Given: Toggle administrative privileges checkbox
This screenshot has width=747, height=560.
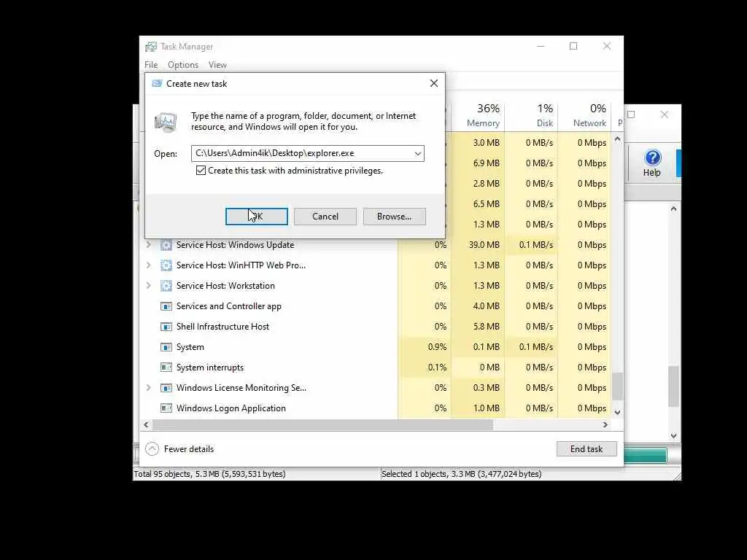Looking at the screenshot, I should point(201,171).
